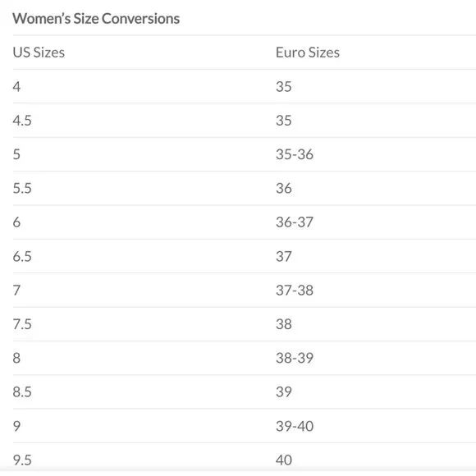Click Euro size 37-38 value
Viewport: 476px width, 476px height.
click(x=295, y=291)
